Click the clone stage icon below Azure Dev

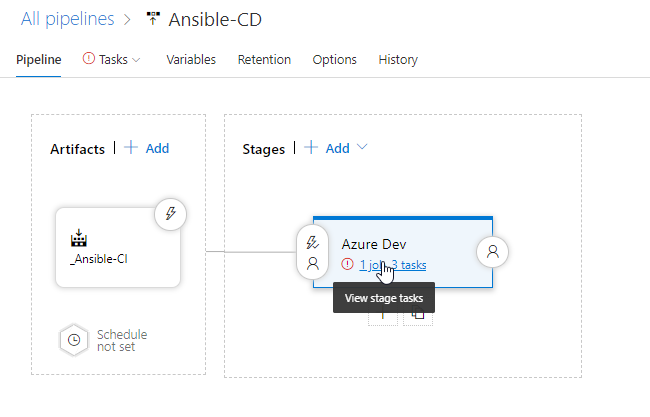point(418,315)
